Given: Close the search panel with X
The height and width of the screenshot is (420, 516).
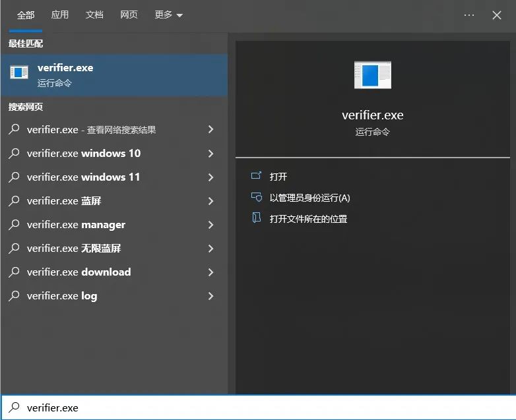Looking at the screenshot, I should tap(497, 15).
